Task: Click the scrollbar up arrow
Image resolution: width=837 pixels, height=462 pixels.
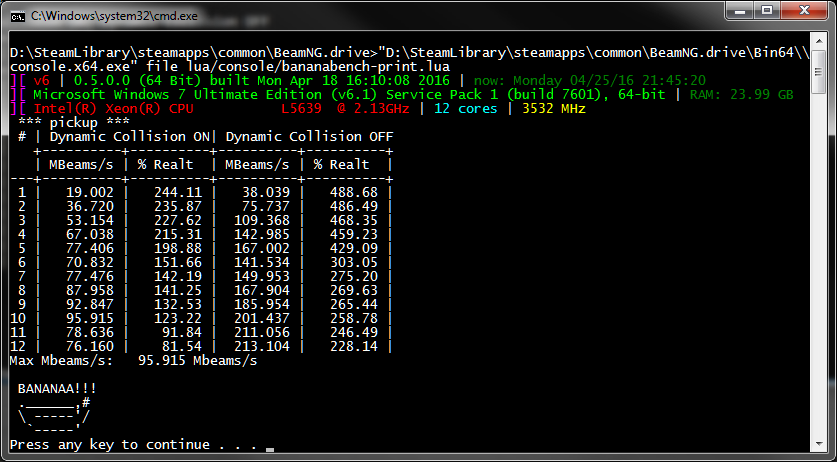Action: point(818,42)
